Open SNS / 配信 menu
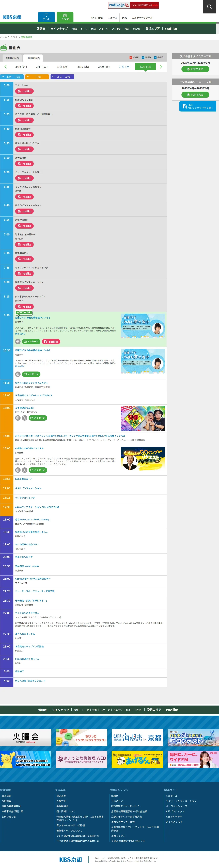This screenshot has height=868, width=219. pos(97,17)
